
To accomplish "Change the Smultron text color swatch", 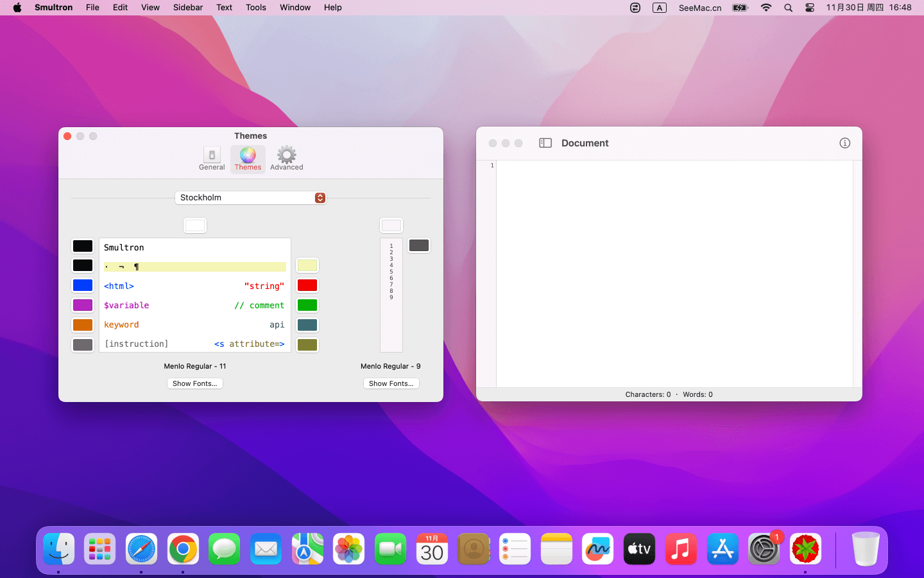I will tap(83, 246).
